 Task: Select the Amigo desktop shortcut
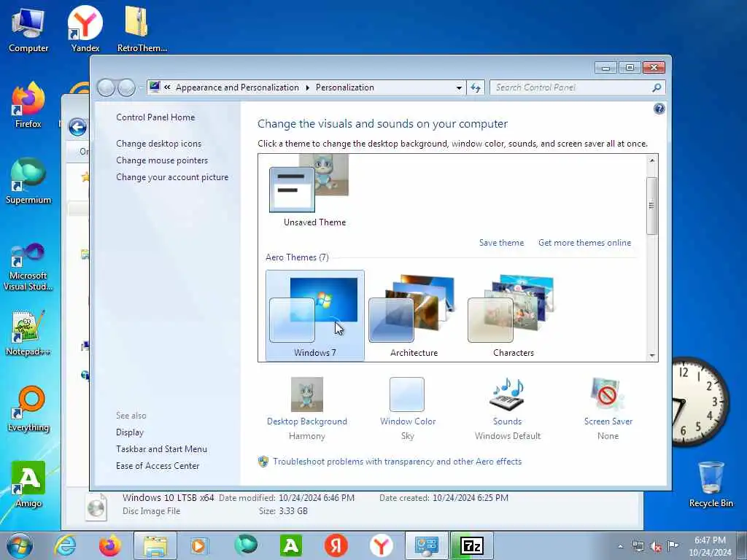[x=28, y=484]
